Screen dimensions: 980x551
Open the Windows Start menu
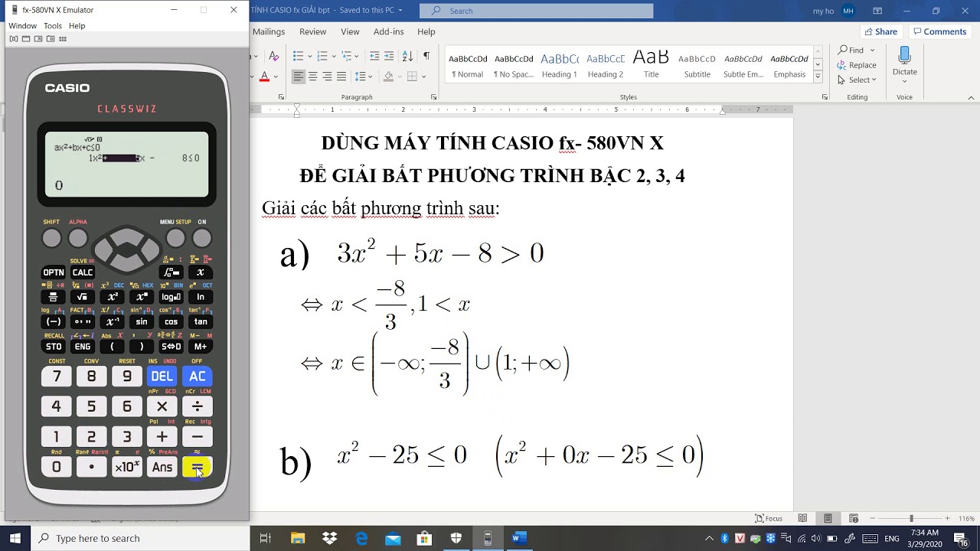pyautogui.click(x=15, y=538)
